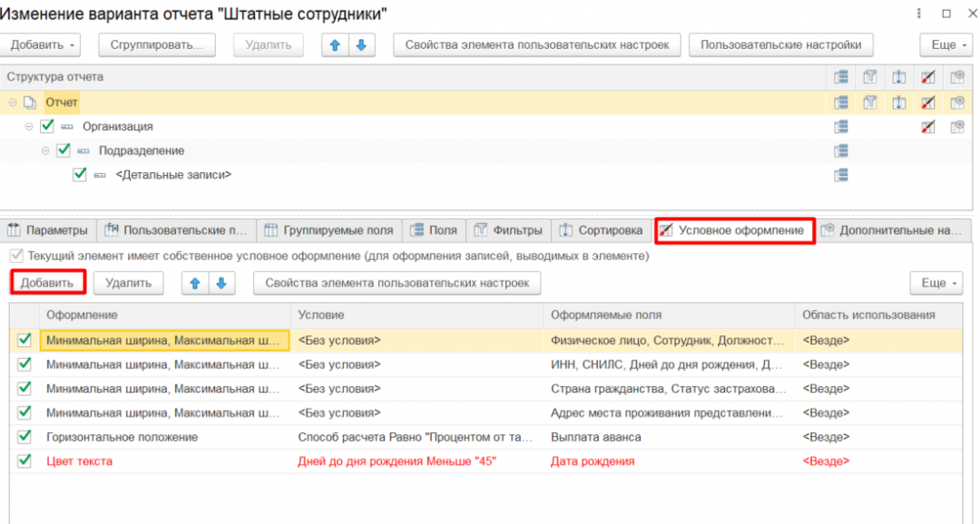Switch to the Параметры tab
Image resolution: width=980 pixels, height=524 pixels.
pos(48,230)
